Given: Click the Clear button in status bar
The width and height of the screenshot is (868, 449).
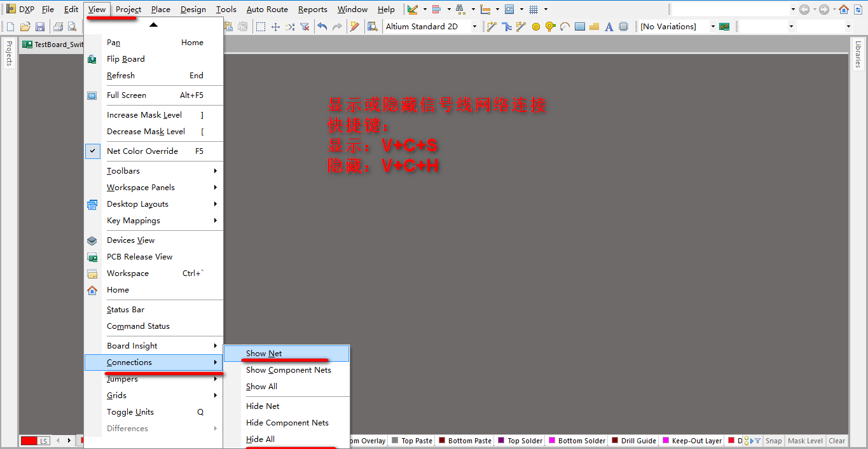Looking at the screenshot, I should coord(837,441).
